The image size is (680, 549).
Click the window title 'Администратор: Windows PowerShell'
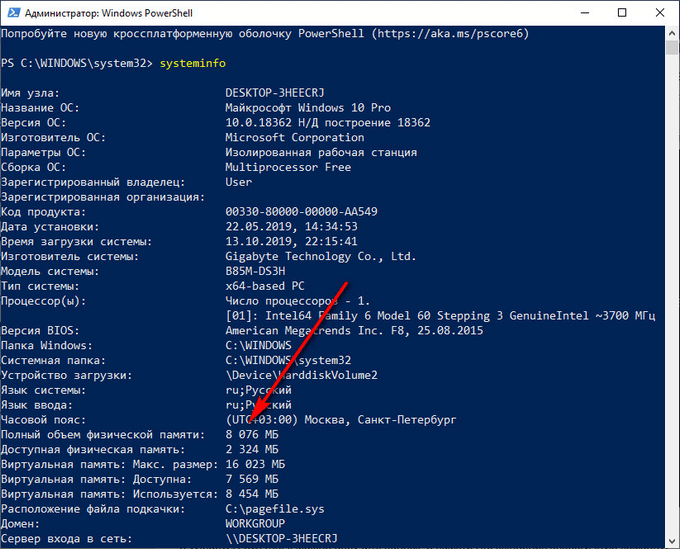tap(108, 13)
